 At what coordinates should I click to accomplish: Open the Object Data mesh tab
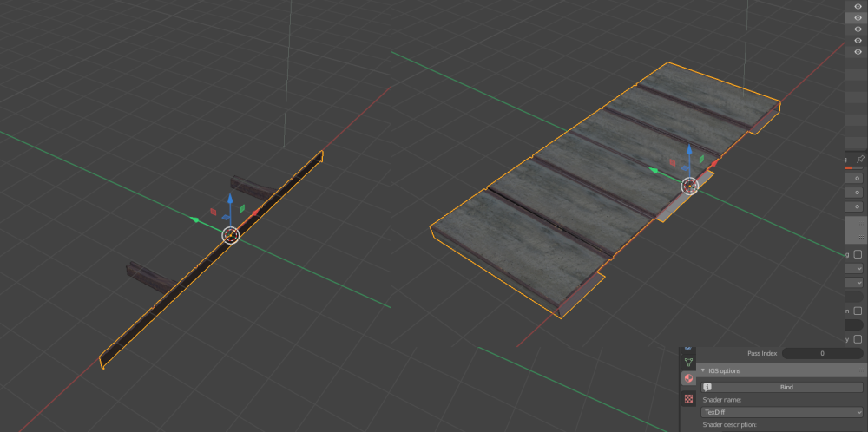[x=688, y=361]
